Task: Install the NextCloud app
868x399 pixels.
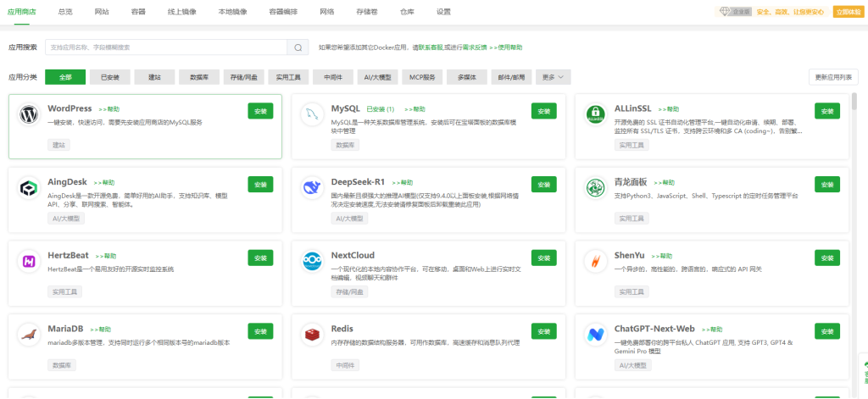Action: tap(543, 258)
